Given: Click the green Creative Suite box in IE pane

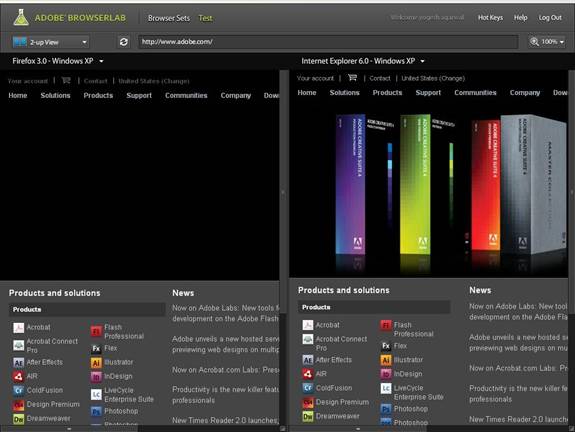Looking at the screenshot, I should click(x=415, y=185).
